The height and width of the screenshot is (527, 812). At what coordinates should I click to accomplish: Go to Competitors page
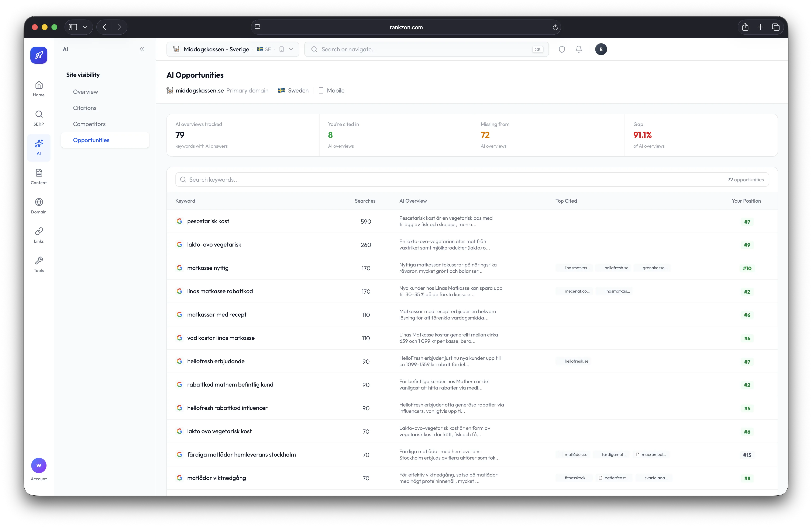click(x=89, y=124)
